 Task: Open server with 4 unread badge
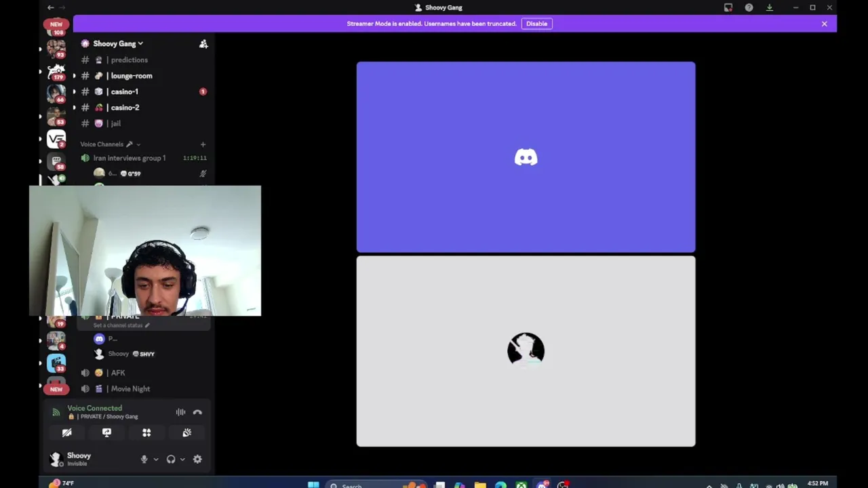click(x=56, y=341)
